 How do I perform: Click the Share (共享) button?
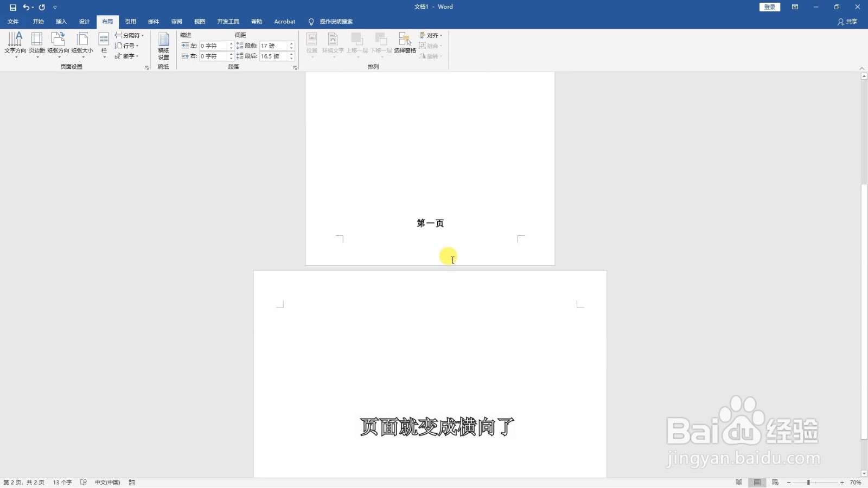847,22
